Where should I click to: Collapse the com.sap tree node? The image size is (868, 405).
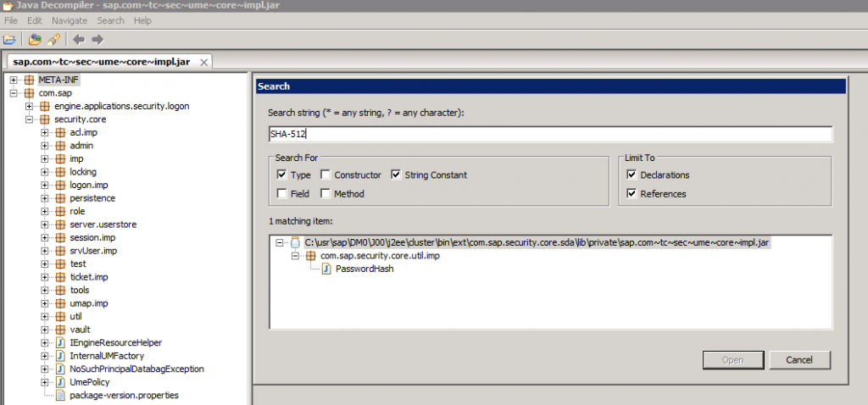[x=14, y=93]
